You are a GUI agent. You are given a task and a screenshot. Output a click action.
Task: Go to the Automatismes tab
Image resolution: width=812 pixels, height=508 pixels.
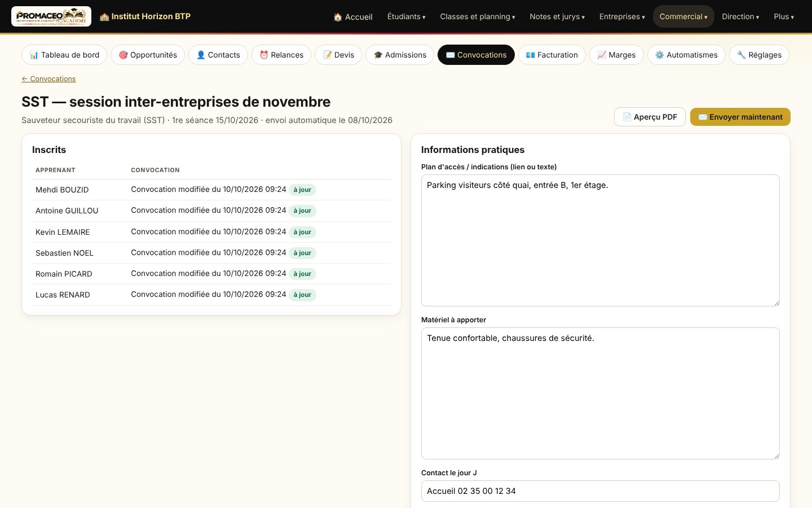686,55
